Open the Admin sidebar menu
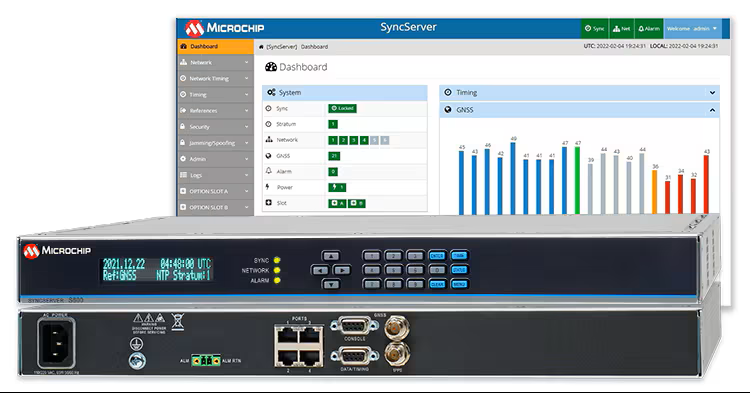Screen dimensions: 750x393 tap(215, 159)
